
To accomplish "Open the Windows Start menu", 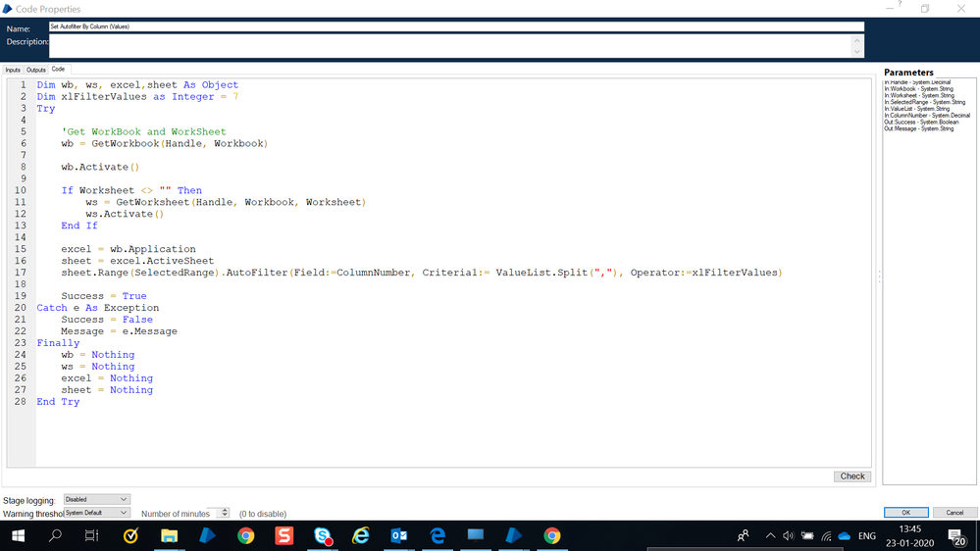I will coord(18,535).
